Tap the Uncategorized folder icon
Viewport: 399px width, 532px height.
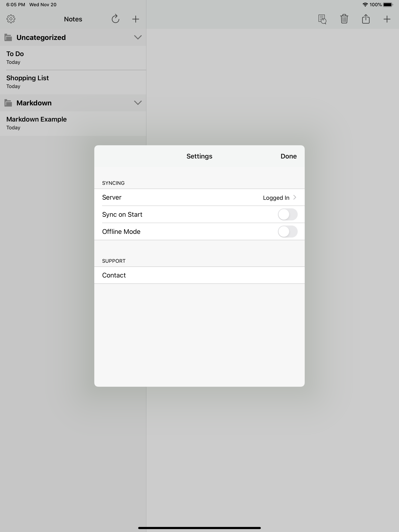(x=8, y=38)
